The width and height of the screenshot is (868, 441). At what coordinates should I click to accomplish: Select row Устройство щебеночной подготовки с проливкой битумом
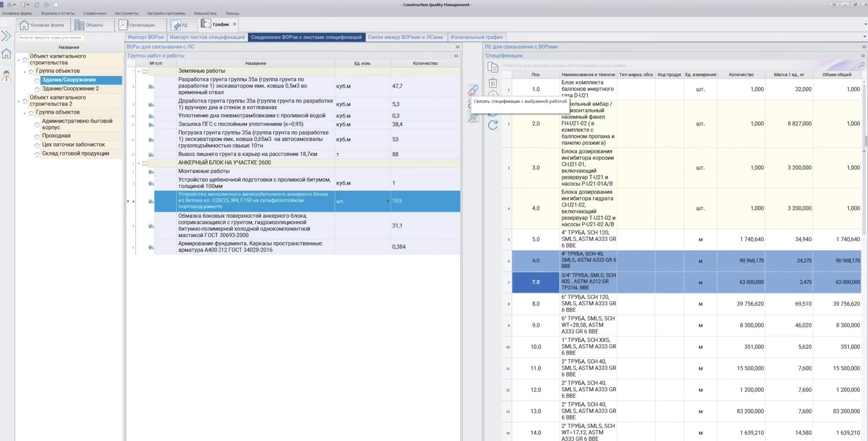[x=307, y=183]
